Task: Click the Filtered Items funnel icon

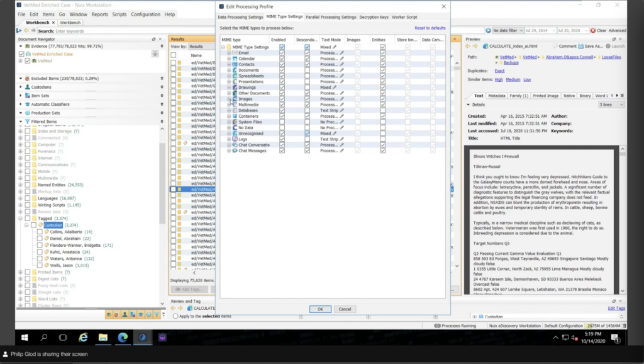Action: pyautogui.click(x=28, y=122)
